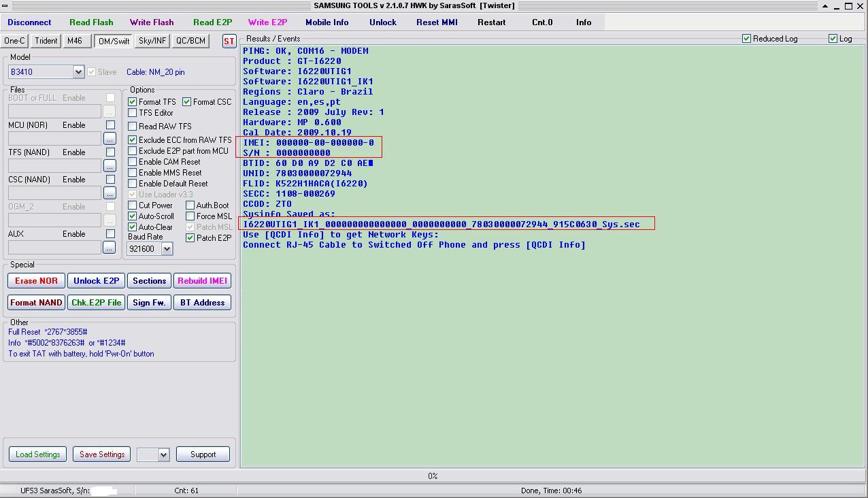Click Disconnect in the top toolbar
The image size is (868, 498).
coord(29,22)
